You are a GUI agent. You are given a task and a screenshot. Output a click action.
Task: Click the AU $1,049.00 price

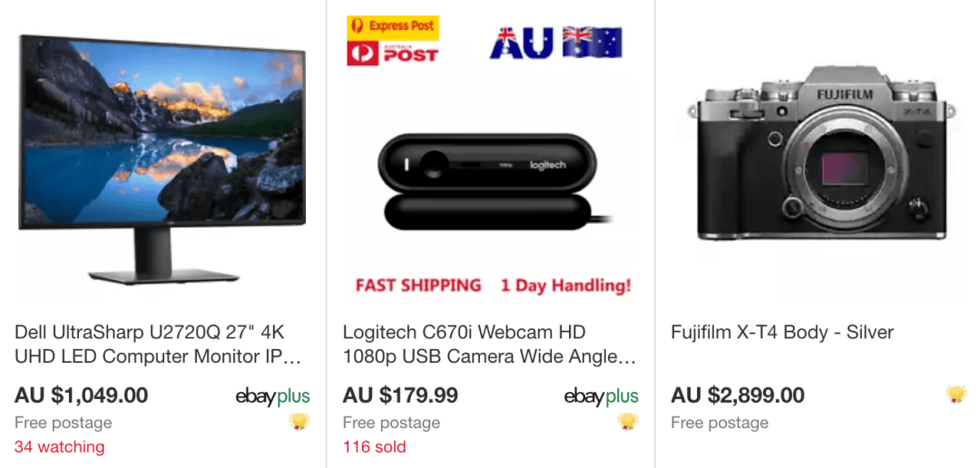(x=82, y=395)
